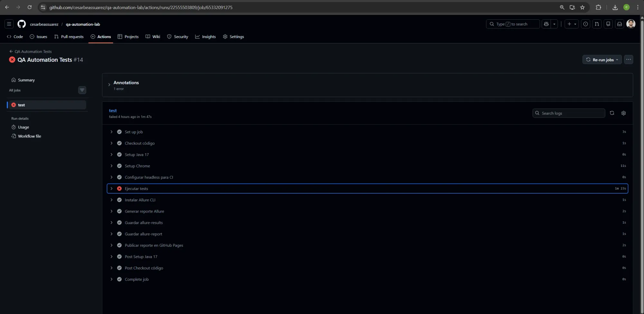
Task: Open your issues via the issue icon
Action: tap(585, 24)
